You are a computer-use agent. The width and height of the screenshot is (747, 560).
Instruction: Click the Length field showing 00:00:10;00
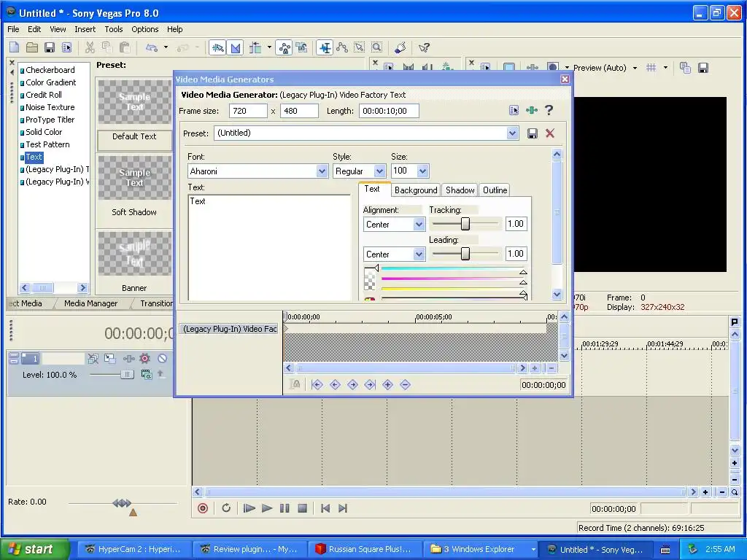[390, 111]
